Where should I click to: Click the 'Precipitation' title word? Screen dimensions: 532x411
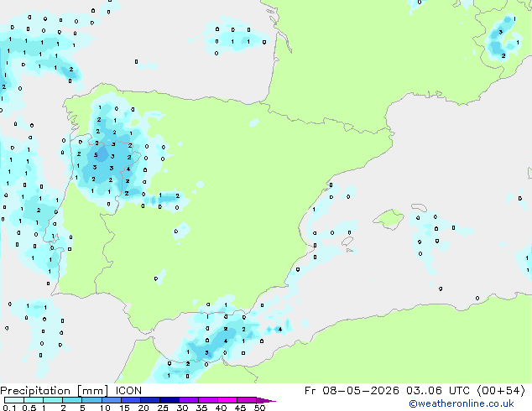coord(35,391)
